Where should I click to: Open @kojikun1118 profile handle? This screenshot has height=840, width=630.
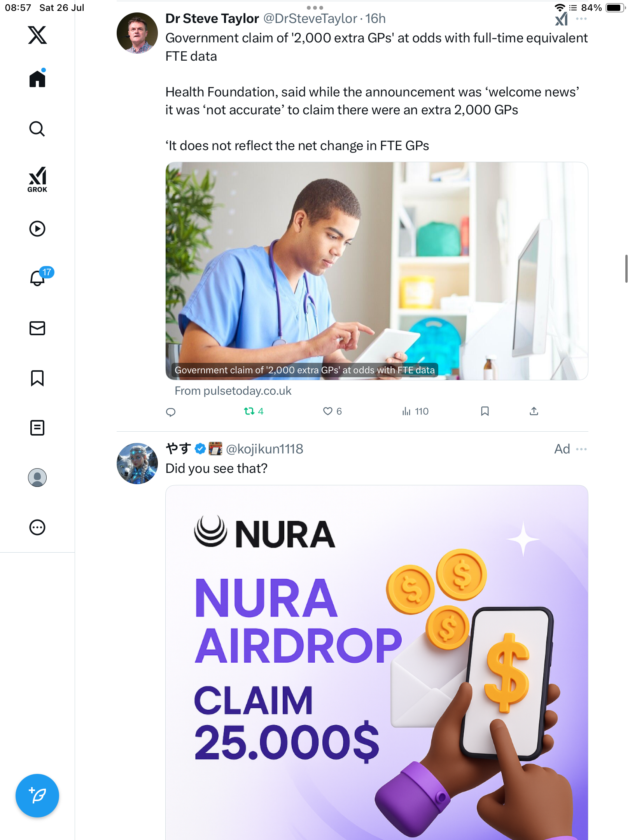[264, 449]
